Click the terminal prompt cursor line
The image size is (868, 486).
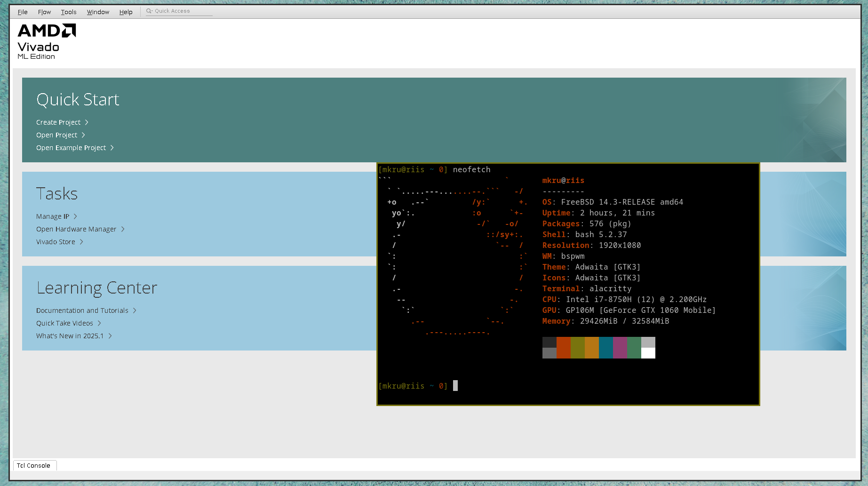(418, 386)
